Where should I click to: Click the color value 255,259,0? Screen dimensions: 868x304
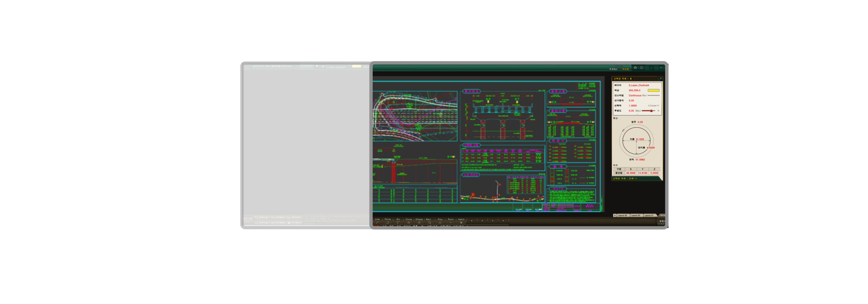[x=634, y=90]
